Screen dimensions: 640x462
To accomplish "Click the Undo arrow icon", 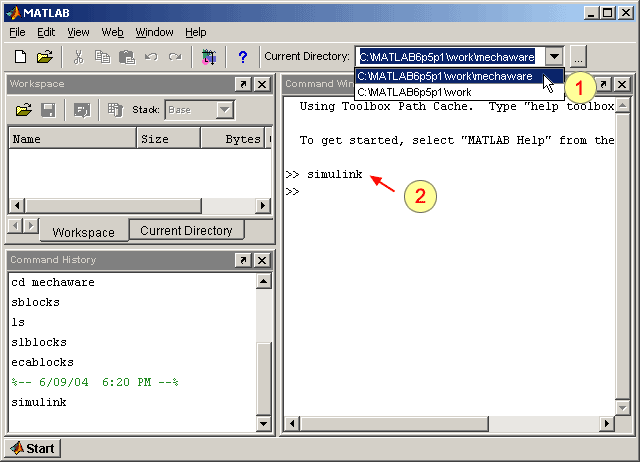I will click(151, 57).
